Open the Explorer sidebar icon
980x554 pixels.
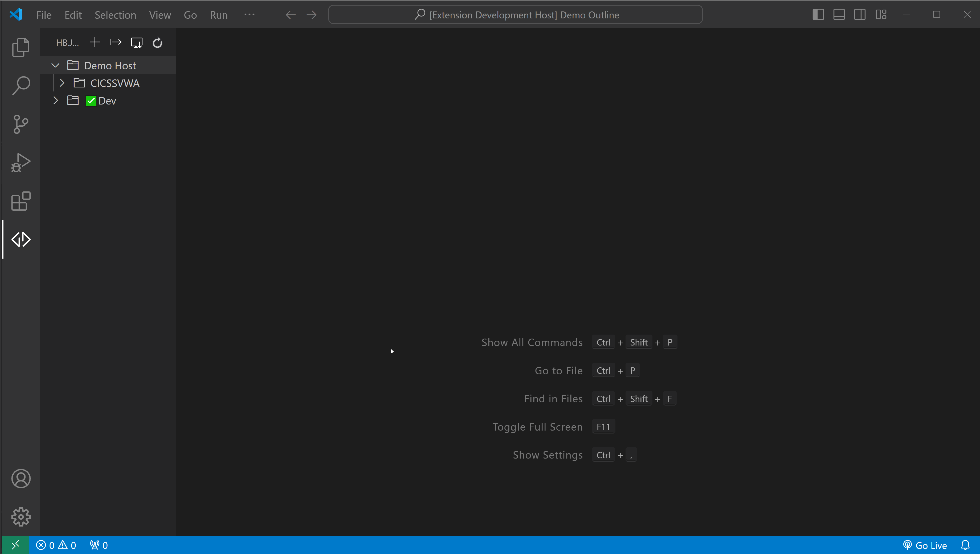click(x=21, y=47)
